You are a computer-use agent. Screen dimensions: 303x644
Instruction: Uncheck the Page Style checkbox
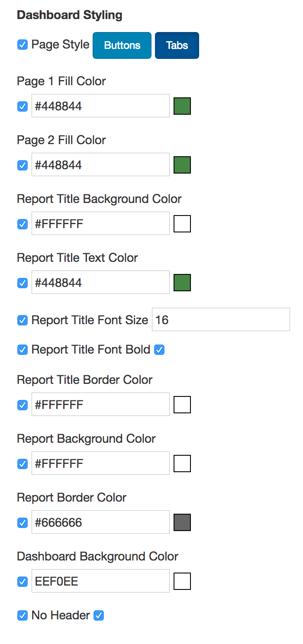[x=22, y=45]
